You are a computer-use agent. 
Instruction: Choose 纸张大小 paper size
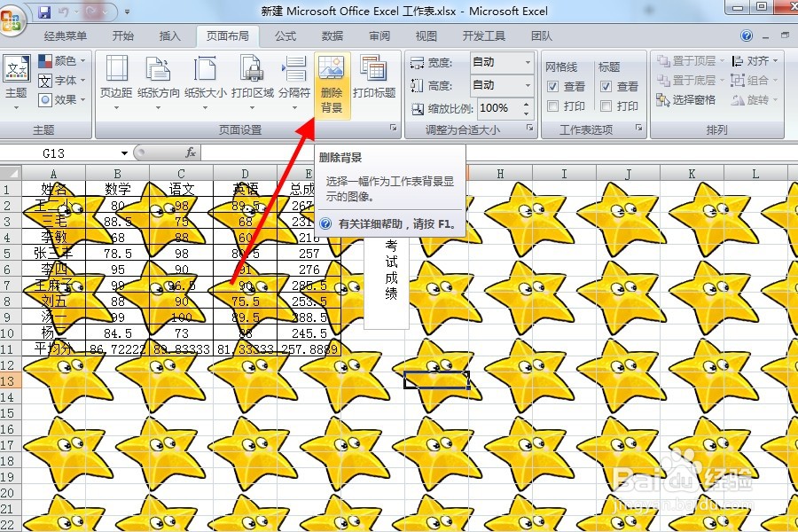pos(205,82)
